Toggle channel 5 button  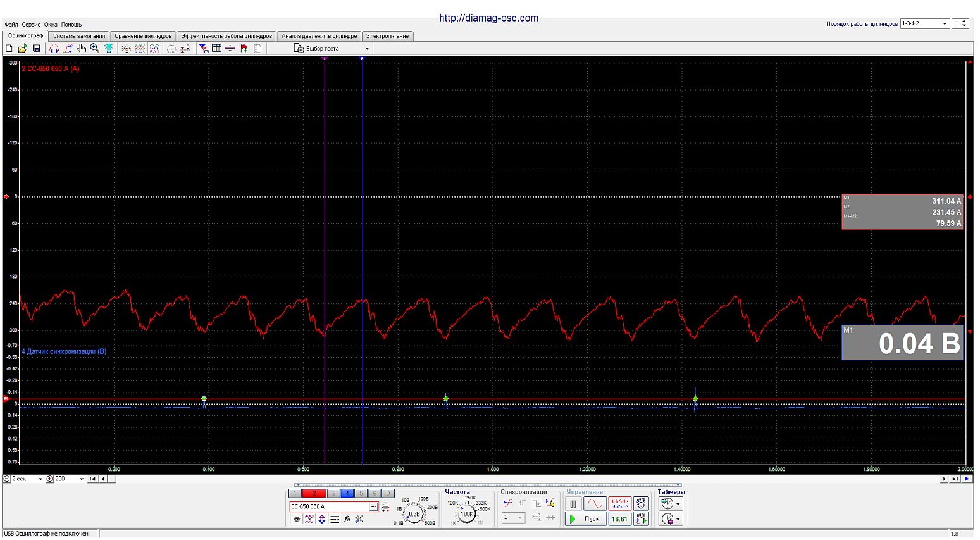(361, 493)
